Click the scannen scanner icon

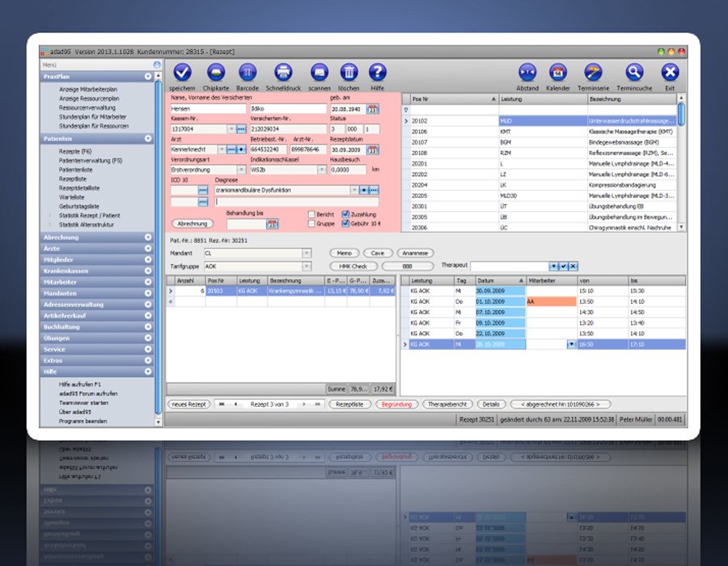319,73
